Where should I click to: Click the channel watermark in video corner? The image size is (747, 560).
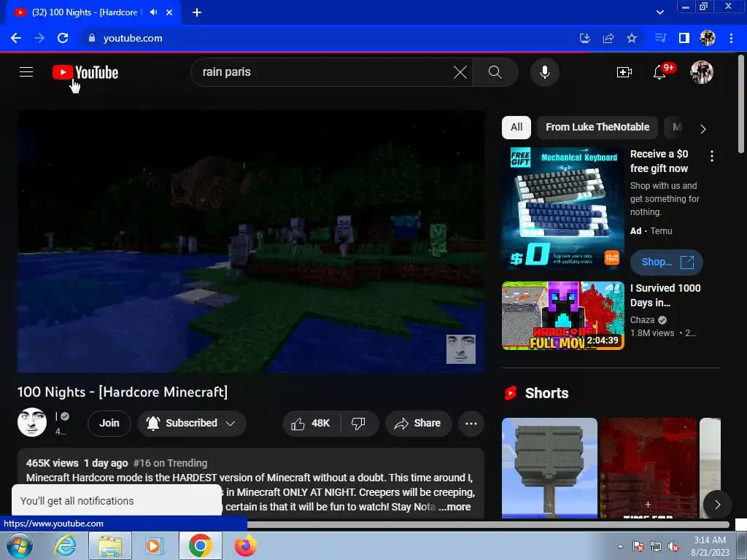click(x=461, y=349)
